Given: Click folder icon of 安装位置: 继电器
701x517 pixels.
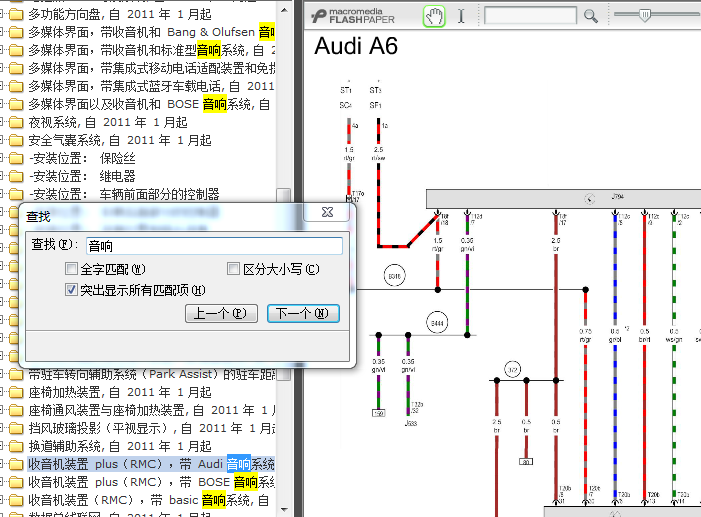Looking at the screenshot, I should coord(16,176).
